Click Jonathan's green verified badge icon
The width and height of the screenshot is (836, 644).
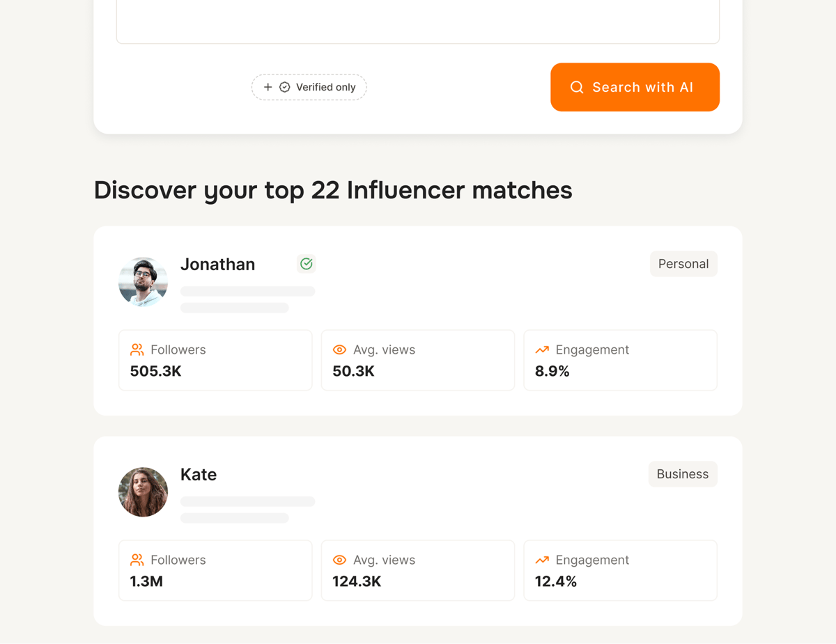(x=306, y=264)
